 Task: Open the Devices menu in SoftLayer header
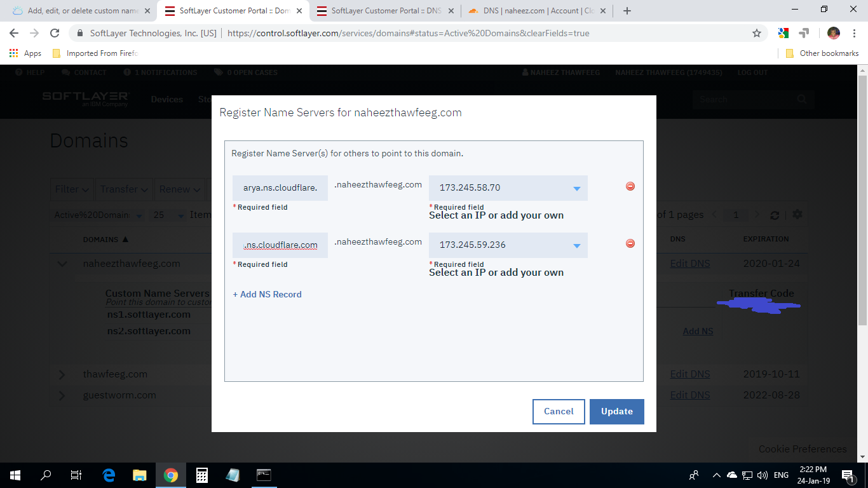pyautogui.click(x=166, y=99)
